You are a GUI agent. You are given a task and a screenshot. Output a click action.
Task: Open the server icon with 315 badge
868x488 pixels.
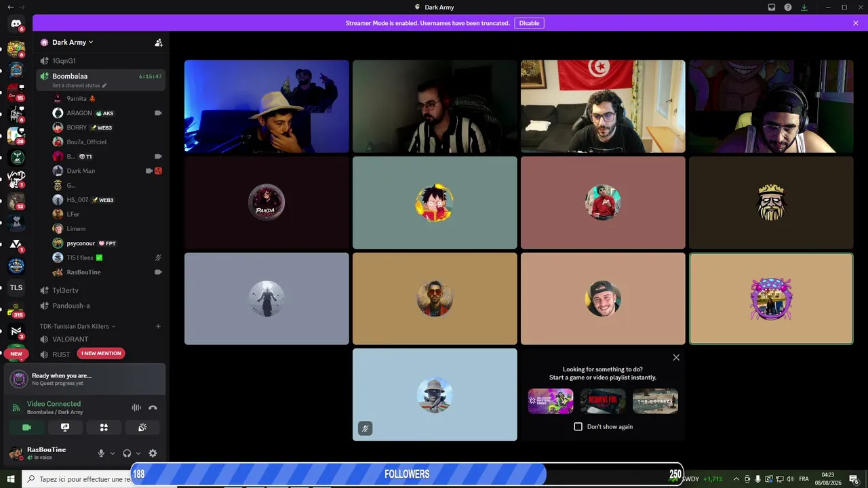tap(16, 309)
